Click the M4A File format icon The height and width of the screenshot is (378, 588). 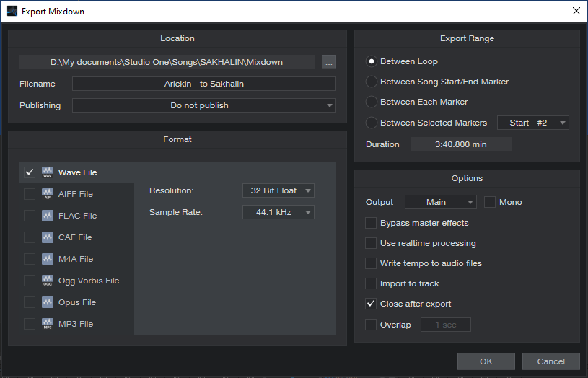[x=48, y=259]
